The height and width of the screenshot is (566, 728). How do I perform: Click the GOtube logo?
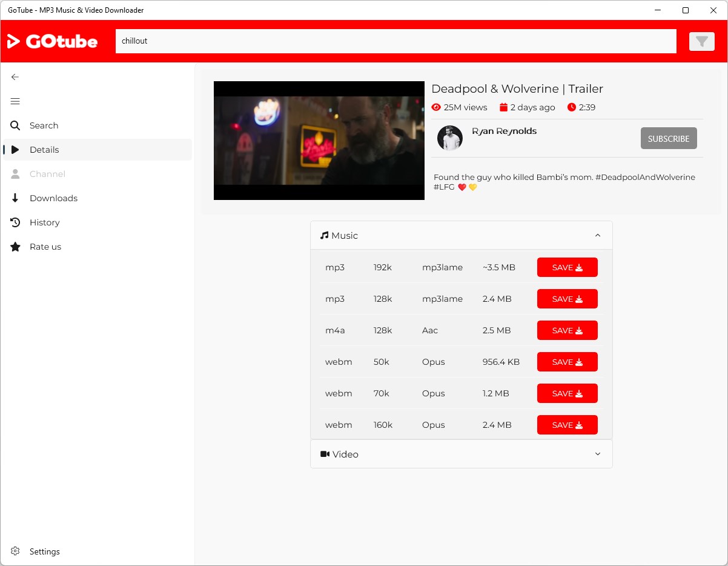(52, 41)
